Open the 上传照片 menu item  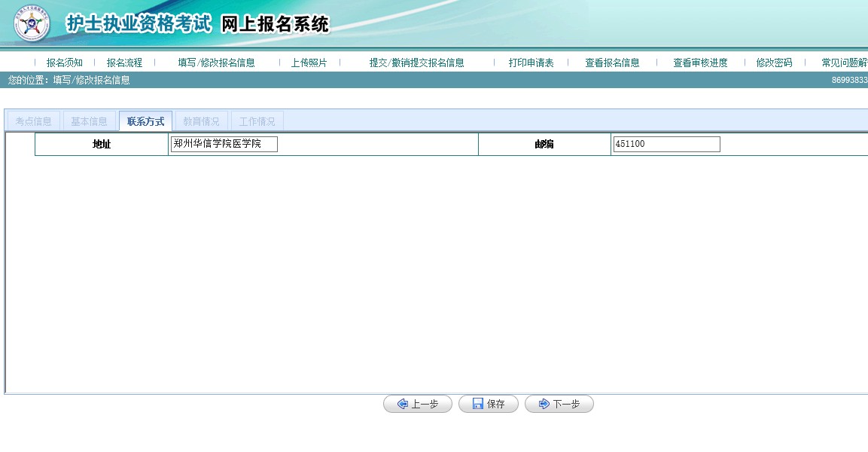[x=309, y=63]
